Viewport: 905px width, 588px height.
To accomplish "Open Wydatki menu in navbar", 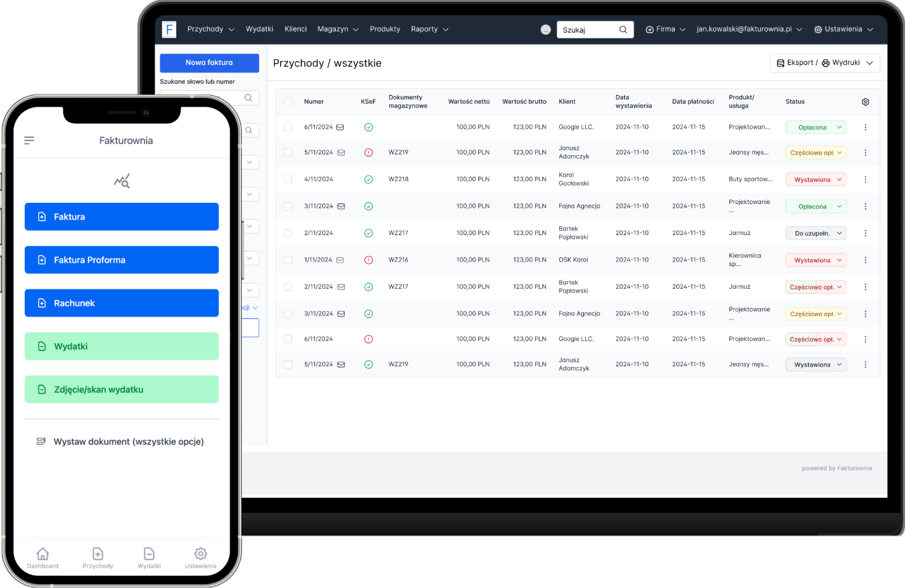I will [x=259, y=30].
